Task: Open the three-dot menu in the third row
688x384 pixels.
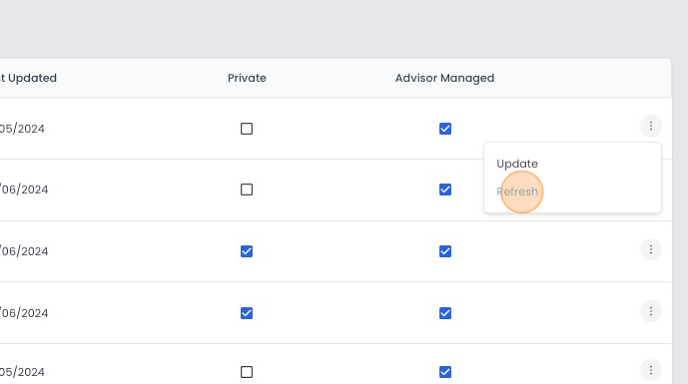Action: point(651,250)
